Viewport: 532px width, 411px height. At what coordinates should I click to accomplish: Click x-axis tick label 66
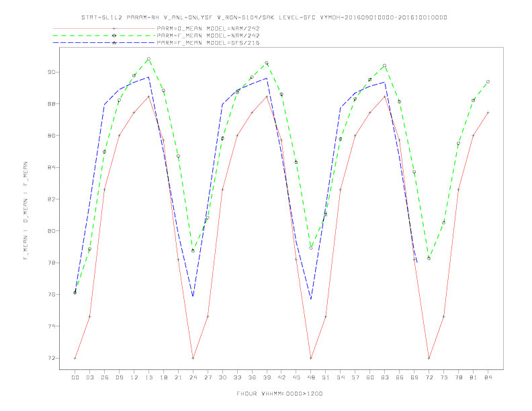tap(400, 377)
